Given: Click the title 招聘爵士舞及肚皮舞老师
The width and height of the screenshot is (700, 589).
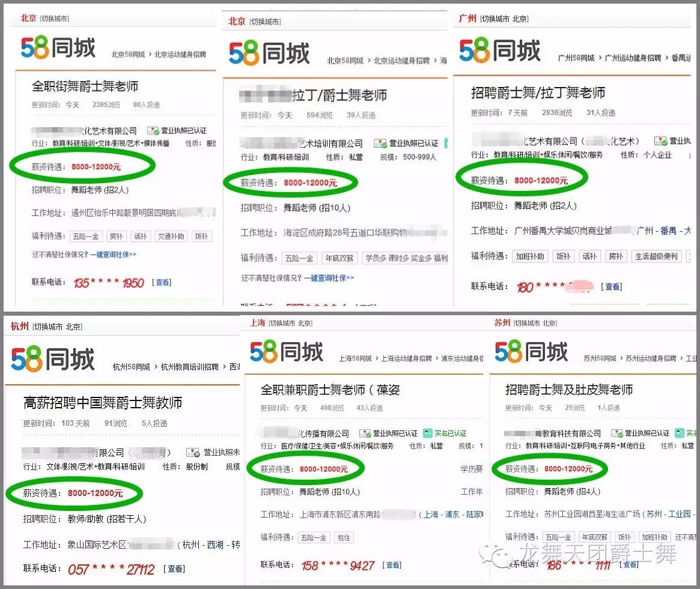Looking at the screenshot, I should click(569, 390).
